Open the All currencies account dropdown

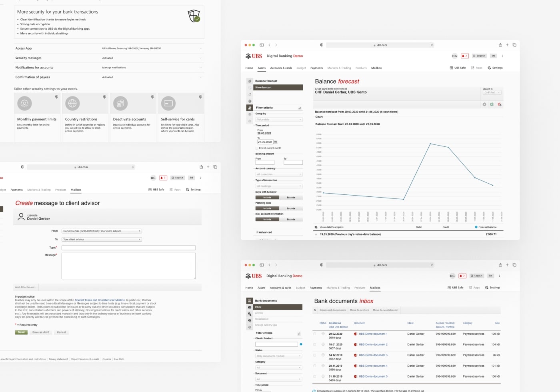click(x=279, y=174)
